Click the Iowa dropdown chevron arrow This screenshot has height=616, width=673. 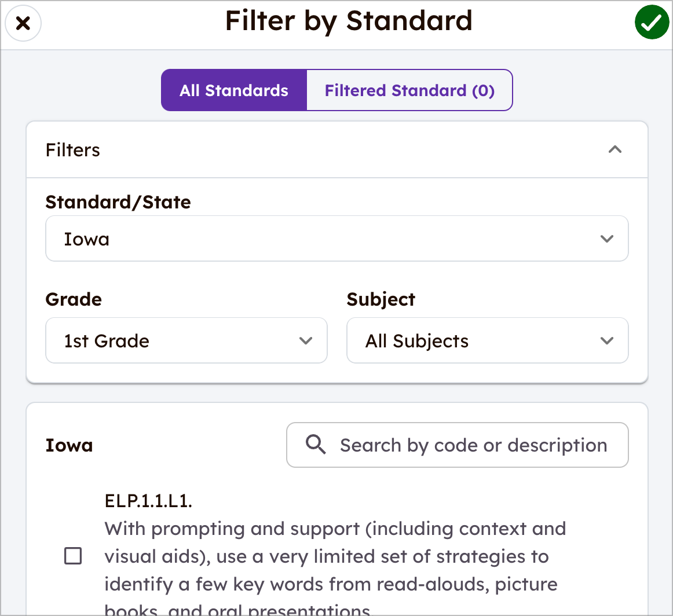click(x=607, y=239)
